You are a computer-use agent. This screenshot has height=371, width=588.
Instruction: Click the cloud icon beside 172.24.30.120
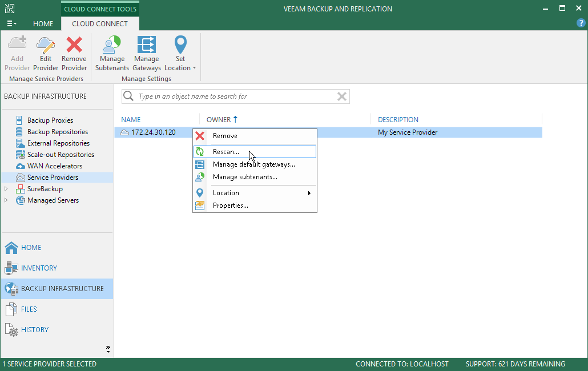[x=124, y=132]
